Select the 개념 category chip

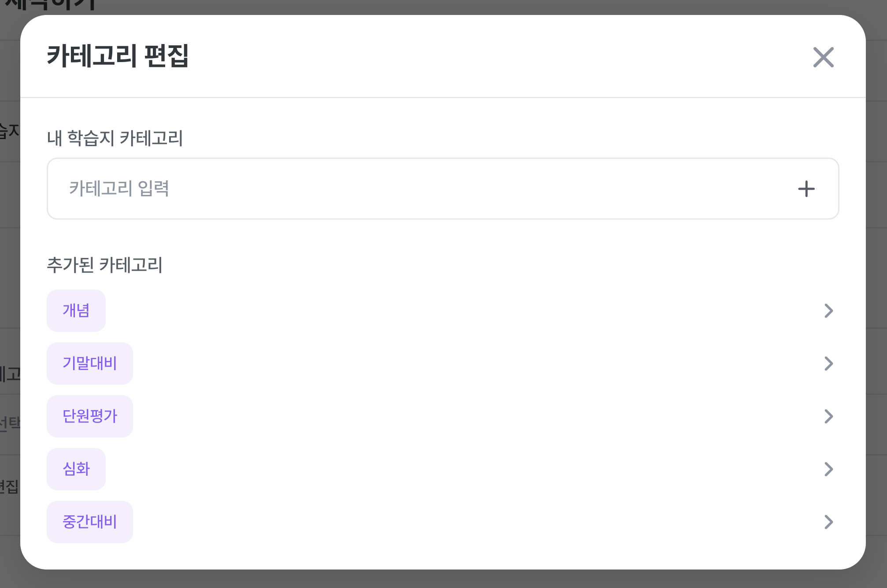click(x=76, y=311)
